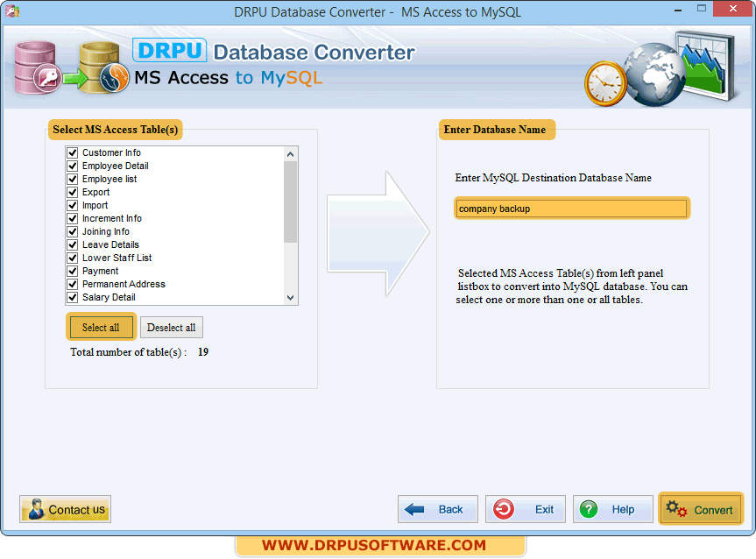Click the Permanent Address table name
Screen dimensions: 756x559
point(124,284)
